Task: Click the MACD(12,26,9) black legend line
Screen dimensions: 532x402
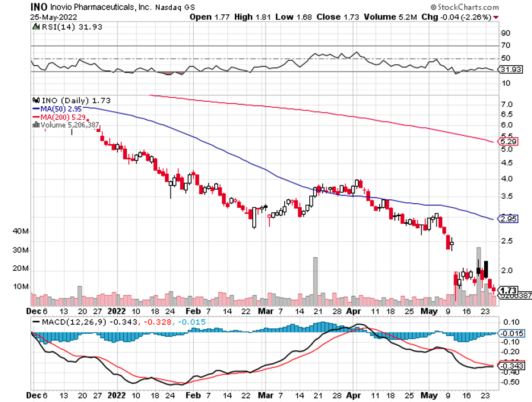Action: (35, 321)
